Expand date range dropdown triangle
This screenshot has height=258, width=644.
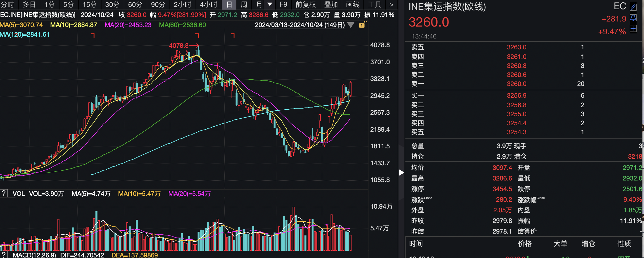click(x=351, y=25)
